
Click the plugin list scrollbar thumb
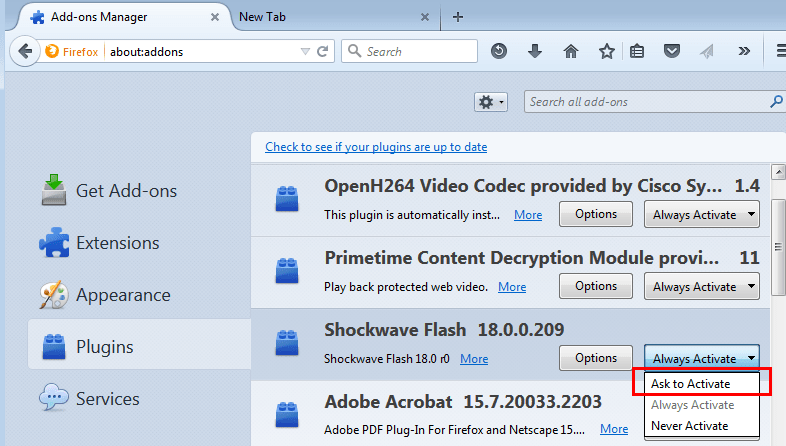click(x=778, y=247)
